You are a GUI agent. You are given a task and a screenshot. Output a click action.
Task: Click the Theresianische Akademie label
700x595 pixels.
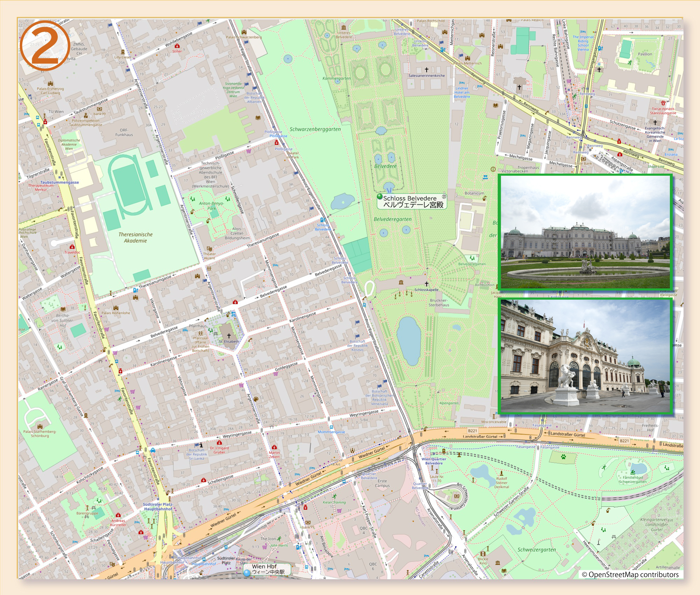coord(135,238)
